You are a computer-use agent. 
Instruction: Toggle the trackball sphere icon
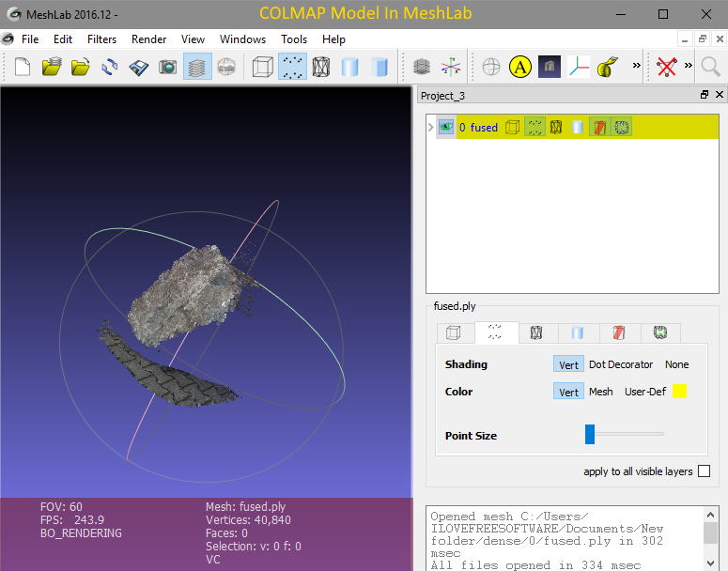click(x=490, y=67)
